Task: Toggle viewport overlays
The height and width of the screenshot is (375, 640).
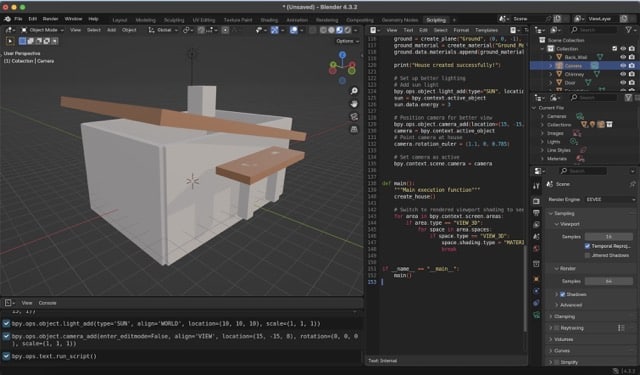Action: click(293, 30)
